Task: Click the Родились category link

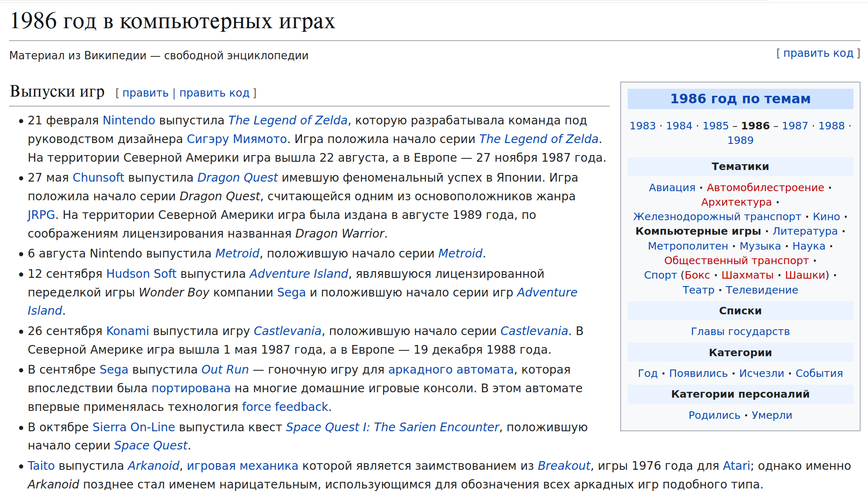Action: [x=714, y=415]
